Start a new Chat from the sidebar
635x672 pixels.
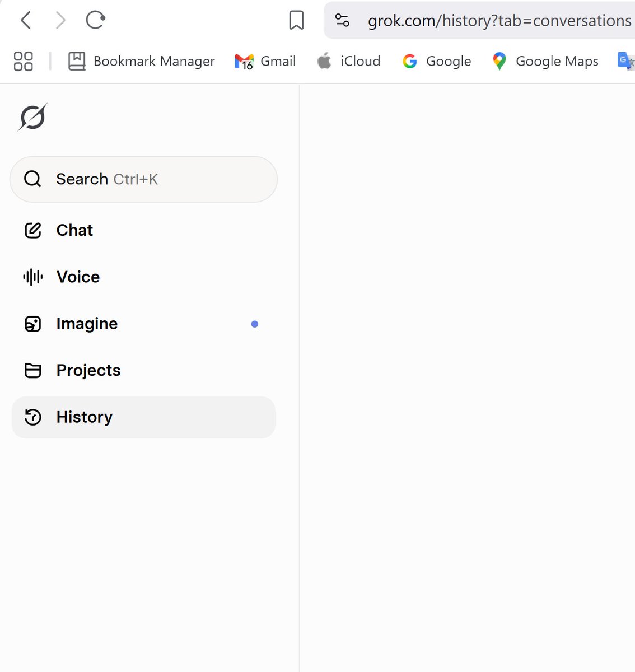[143, 230]
